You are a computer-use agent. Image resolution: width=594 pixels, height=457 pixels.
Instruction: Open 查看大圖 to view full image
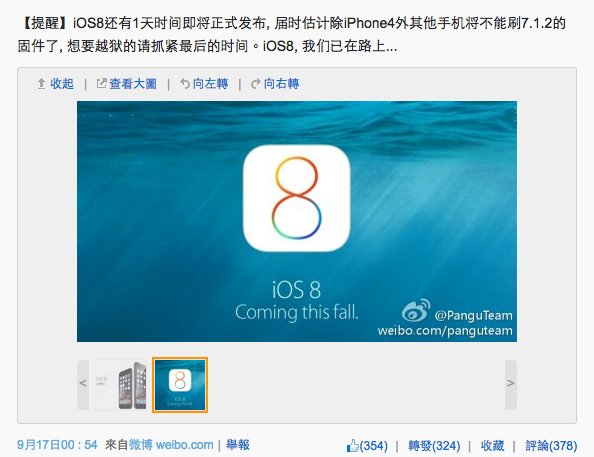pyautogui.click(x=133, y=84)
